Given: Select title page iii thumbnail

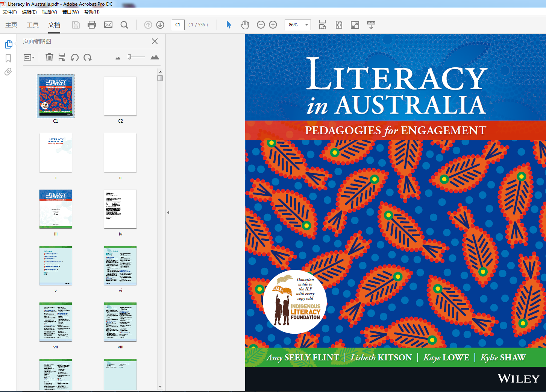Looking at the screenshot, I should coord(56,209).
